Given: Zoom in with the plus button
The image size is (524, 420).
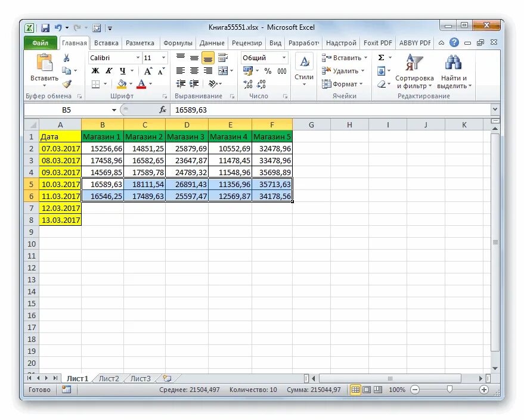Looking at the screenshot, I should coord(483,390).
